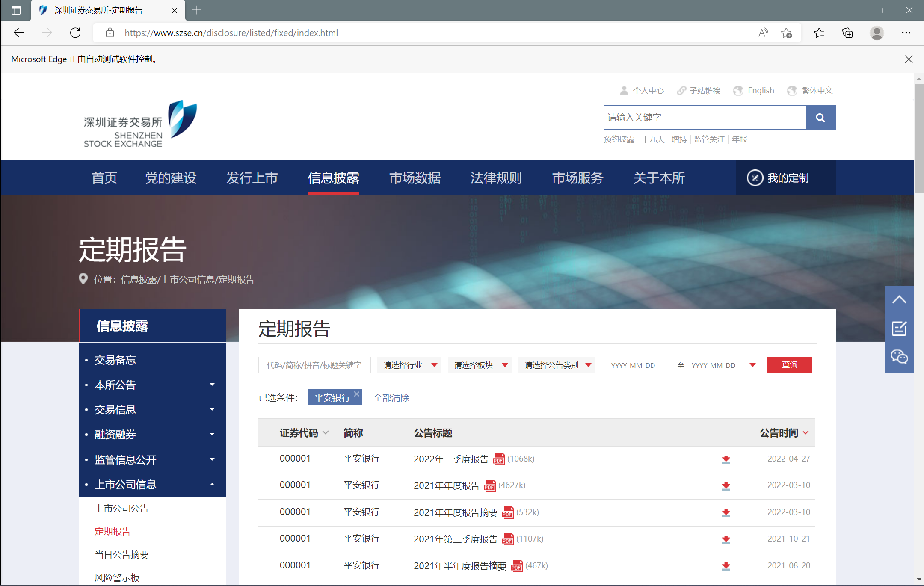
Task: Open the 请选择行业 dropdown
Action: 409,365
